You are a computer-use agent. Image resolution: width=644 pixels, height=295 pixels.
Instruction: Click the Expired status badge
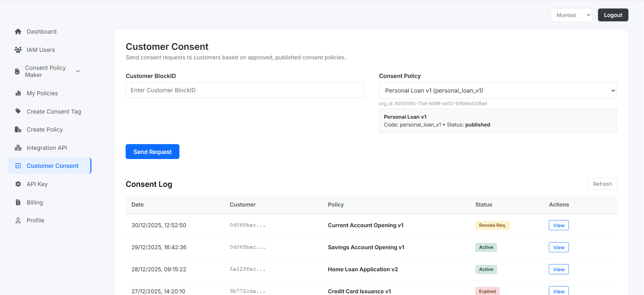click(x=487, y=291)
